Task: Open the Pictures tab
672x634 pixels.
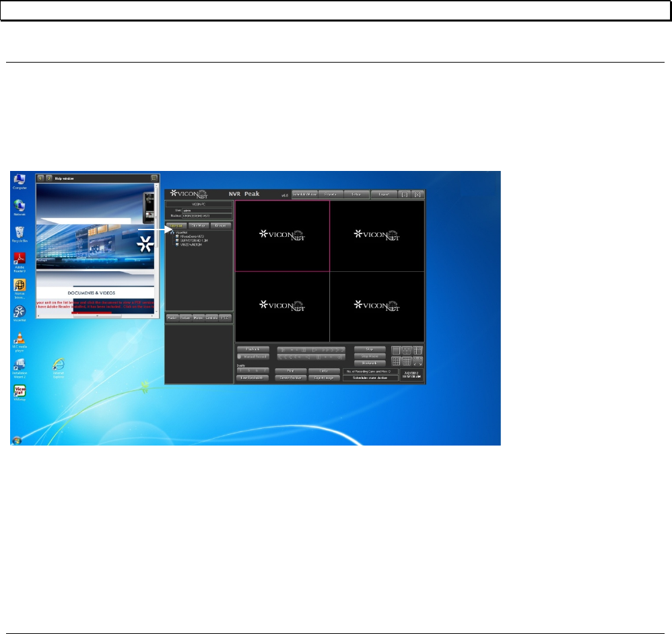Action: click(x=185, y=318)
